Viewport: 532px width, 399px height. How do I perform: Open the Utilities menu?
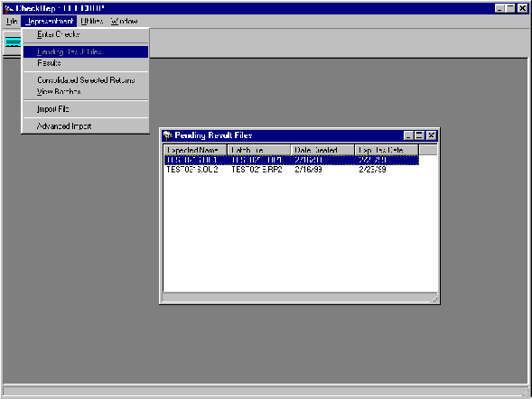click(x=92, y=22)
